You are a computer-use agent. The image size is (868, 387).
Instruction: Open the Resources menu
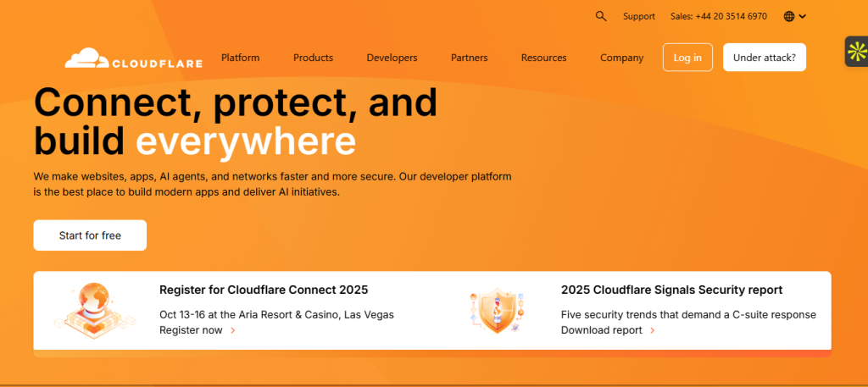pos(543,58)
